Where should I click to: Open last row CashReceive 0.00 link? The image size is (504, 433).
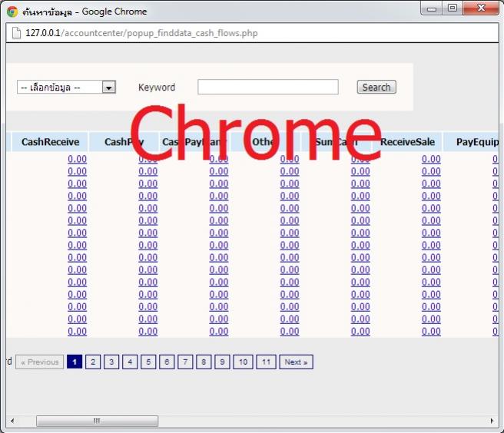point(77,331)
